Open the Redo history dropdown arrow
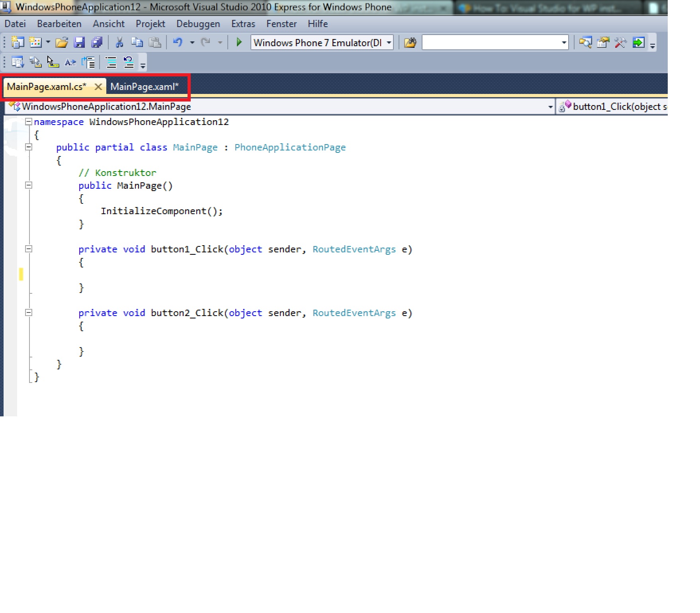This screenshot has height=613, width=700. click(220, 42)
